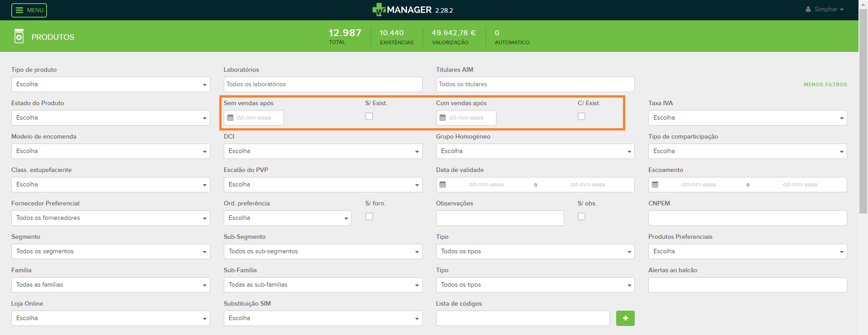The height and width of the screenshot is (335, 868).
Task: Click the Manager logo icon
Action: pyautogui.click(x=378, y=9)
